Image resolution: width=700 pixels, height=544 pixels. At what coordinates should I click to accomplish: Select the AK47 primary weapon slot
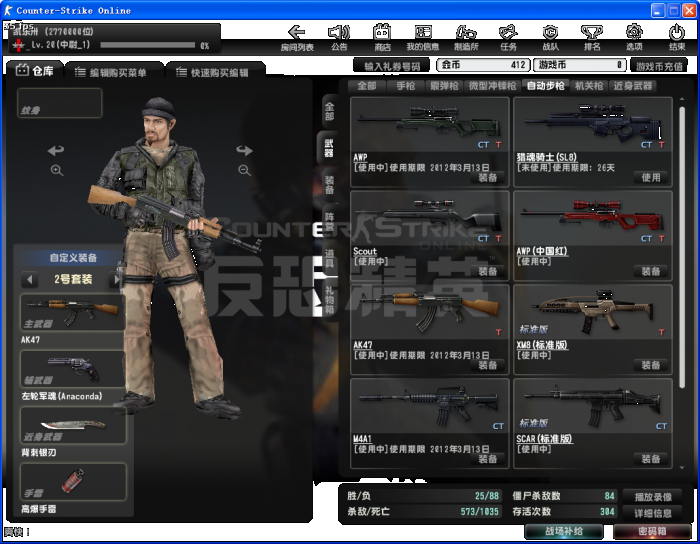coord(72,312)
